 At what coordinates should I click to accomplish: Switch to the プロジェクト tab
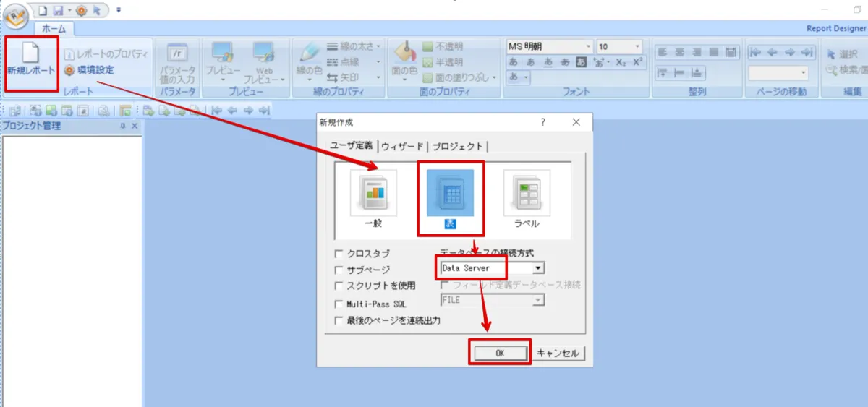[459, 146]
